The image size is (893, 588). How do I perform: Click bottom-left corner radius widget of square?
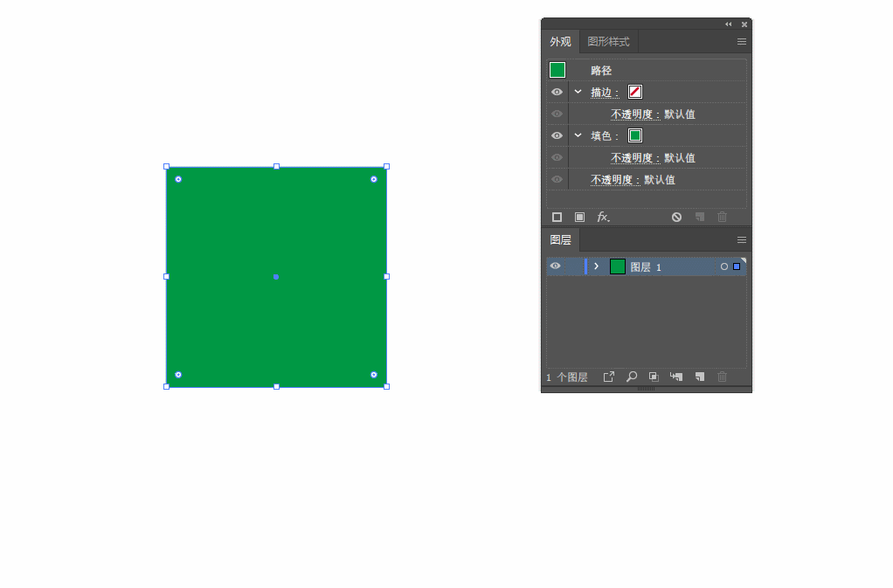tap(178, 375)
